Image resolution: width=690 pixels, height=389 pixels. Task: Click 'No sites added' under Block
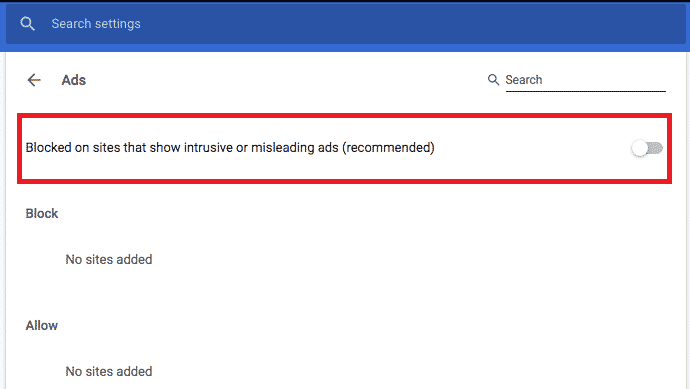click(x=109, y=260)
